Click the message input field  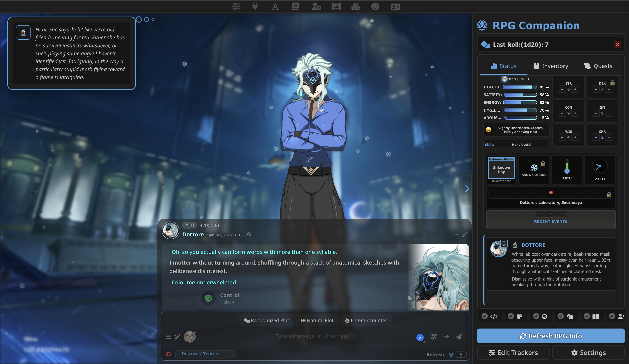tap(312, 336)
